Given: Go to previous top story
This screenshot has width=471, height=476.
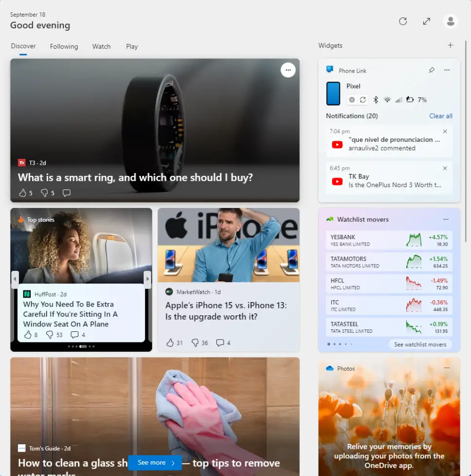Looking at the screenshot, I should click(15, 279).
